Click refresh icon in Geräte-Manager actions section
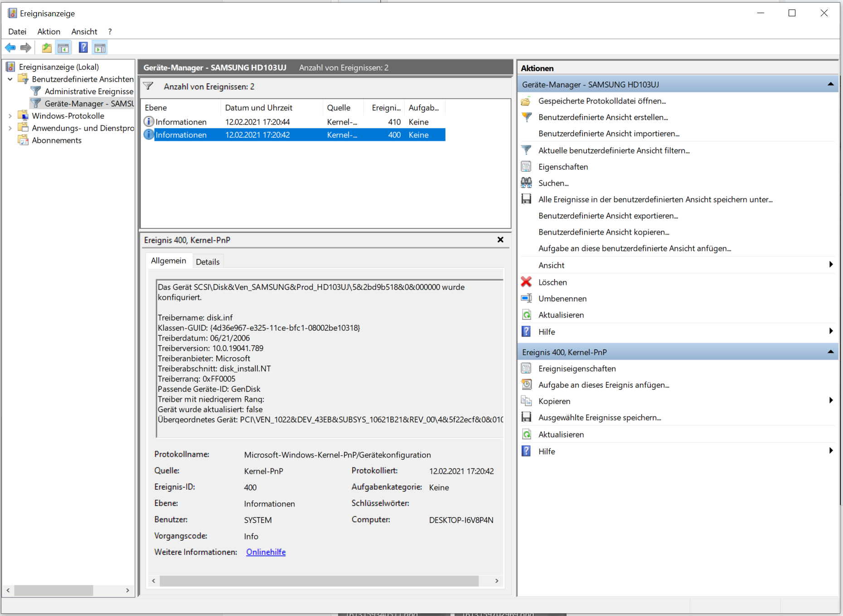 click(526, 315)
